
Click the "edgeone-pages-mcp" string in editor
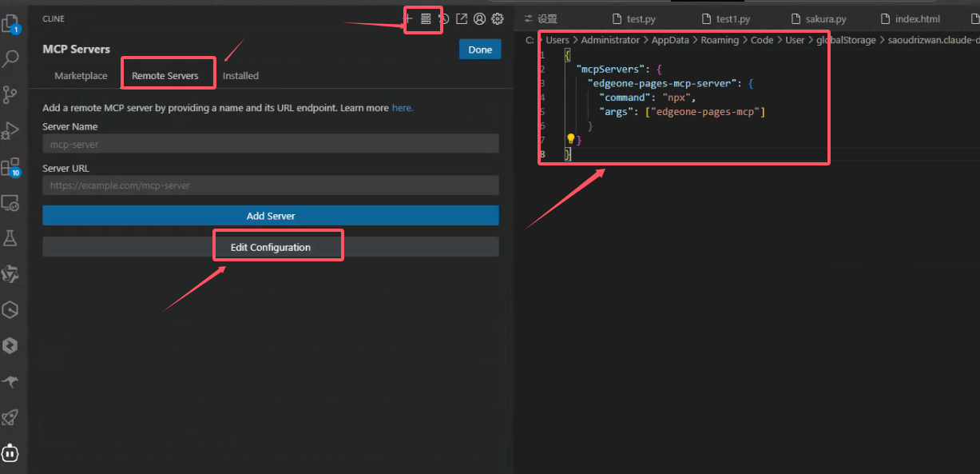[x=705, y=112]
